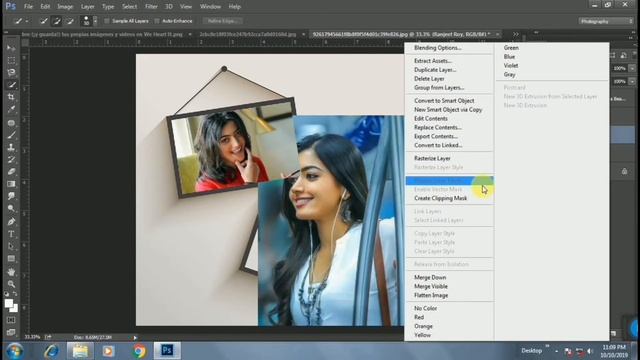Open Google Chrome from taskbar
The width and height of the screenshot is (640, 360).
[139, 351]
